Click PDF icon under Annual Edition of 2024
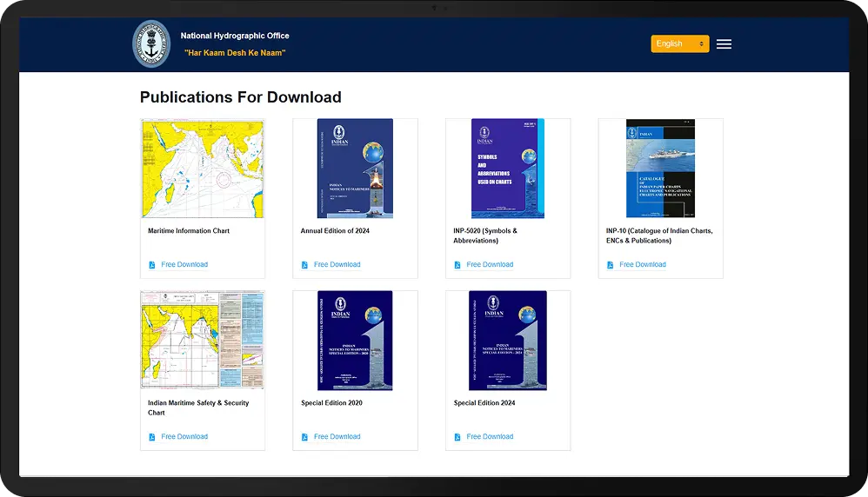 coord(304,265)
